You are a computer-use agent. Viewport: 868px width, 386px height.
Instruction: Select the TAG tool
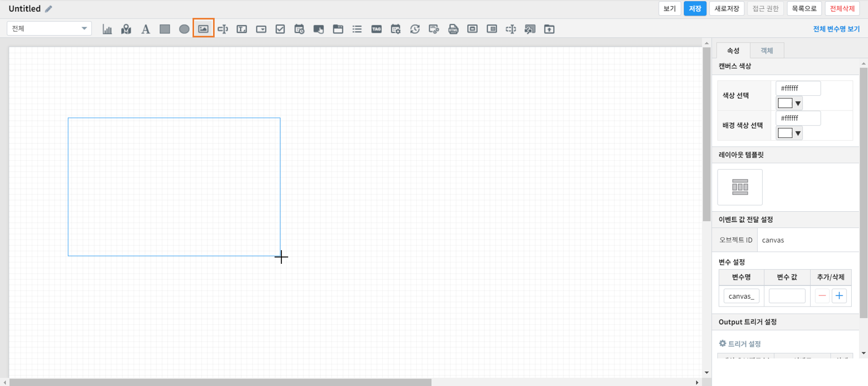tap(377, 29)
